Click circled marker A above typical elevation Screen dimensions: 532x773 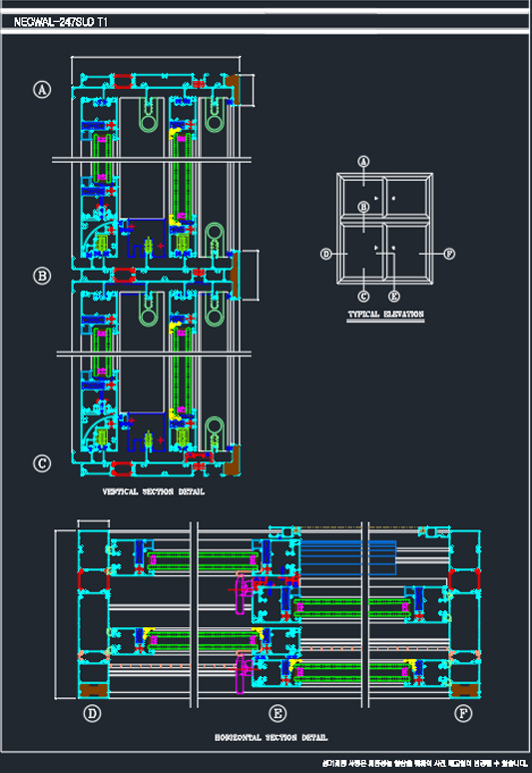(363, 161)
